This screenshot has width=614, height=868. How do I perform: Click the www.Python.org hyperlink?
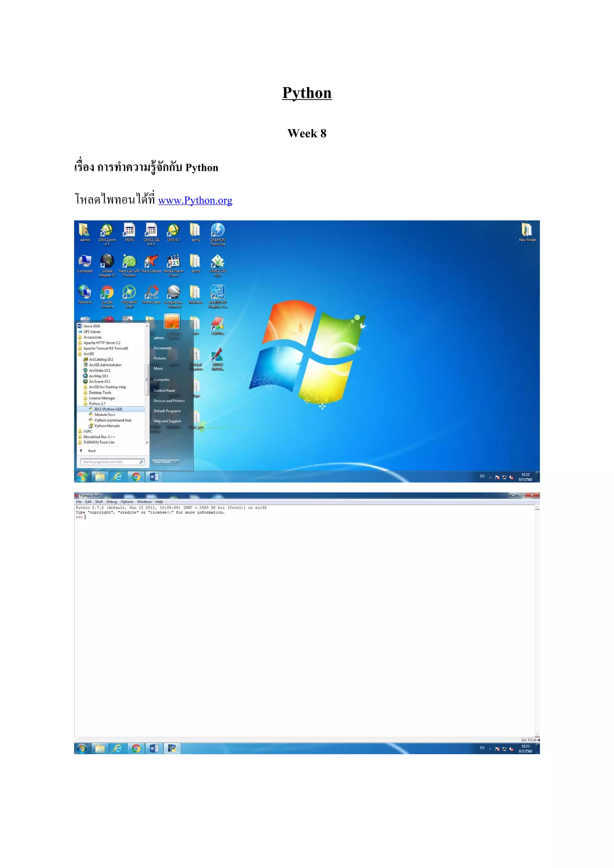(x=195, y=201)
